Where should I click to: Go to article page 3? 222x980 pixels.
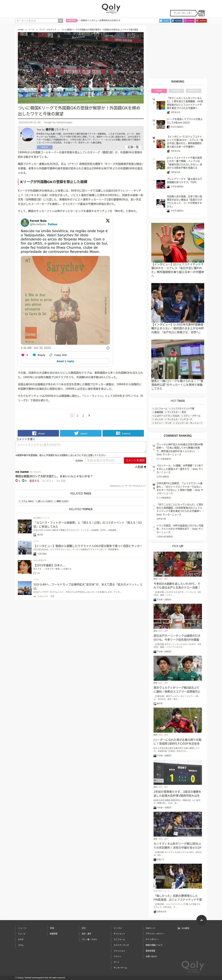click(83, 415)
